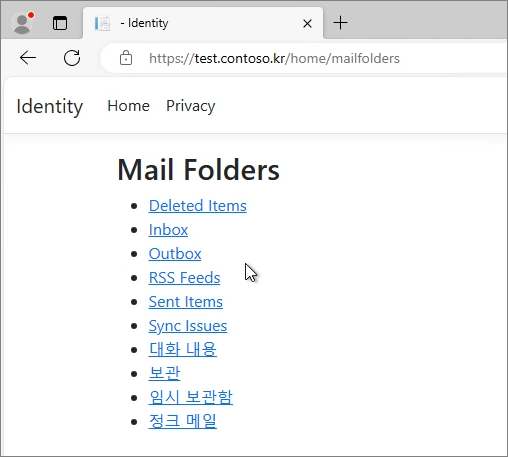The image size is (508, 457).
Task: Click the Identity brand link
Action: tap(50, 106)
